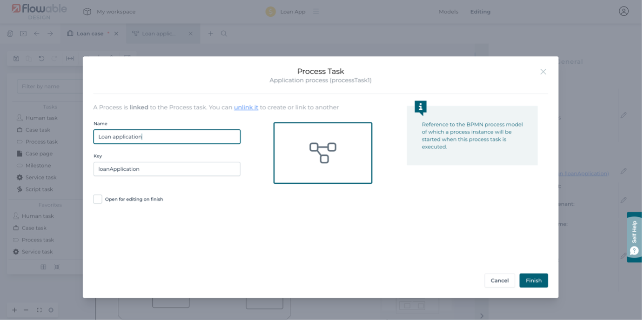Open the Models menu item

click(448, 12)
